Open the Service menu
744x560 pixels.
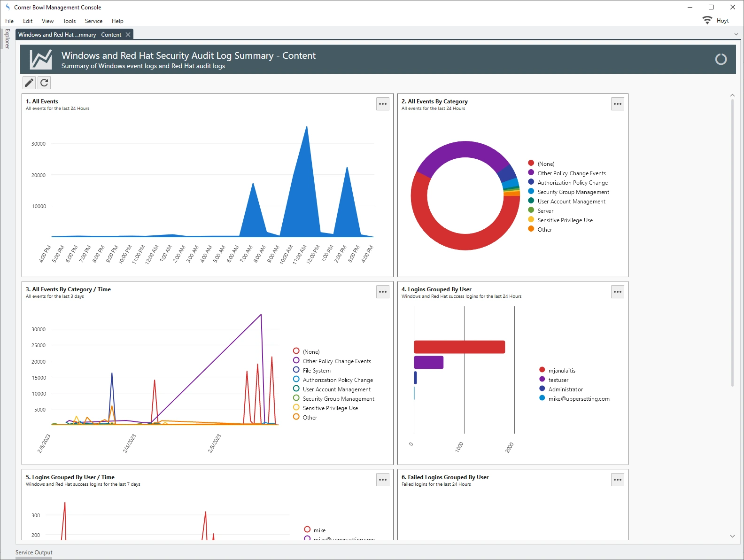[x=93, y=21]
